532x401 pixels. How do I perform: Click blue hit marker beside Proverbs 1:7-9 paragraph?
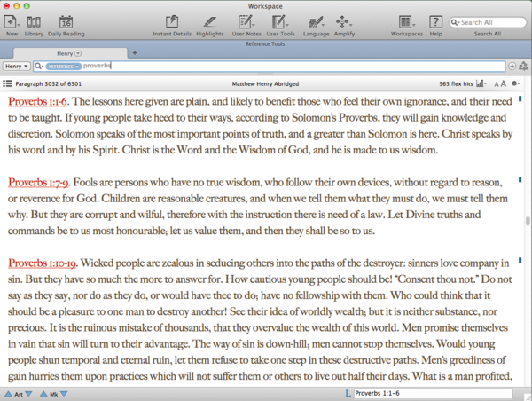(x=520, y=179)
